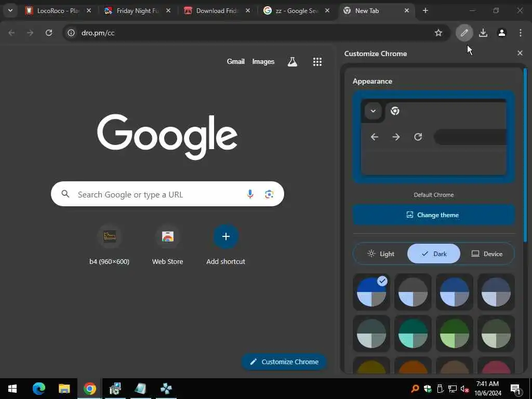Close the New Tab tab

[406, 11]
